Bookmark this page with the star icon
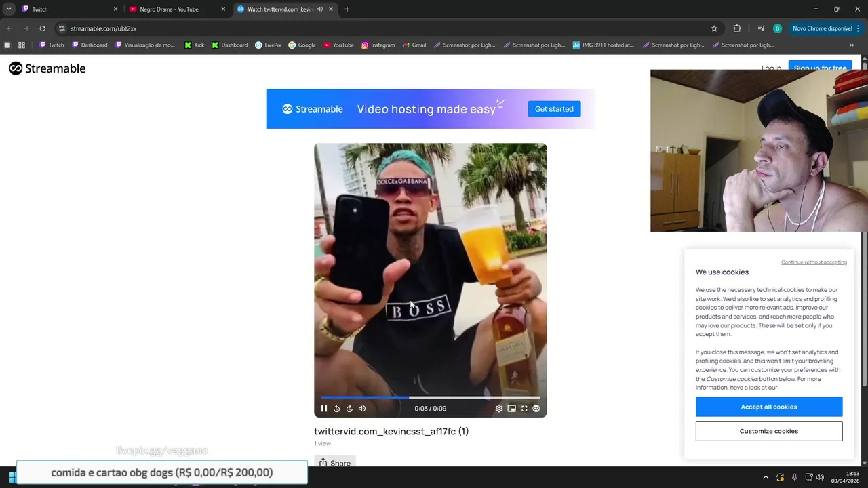The height and width of the screenshot is (488, 868). click(x=714, y=28)
